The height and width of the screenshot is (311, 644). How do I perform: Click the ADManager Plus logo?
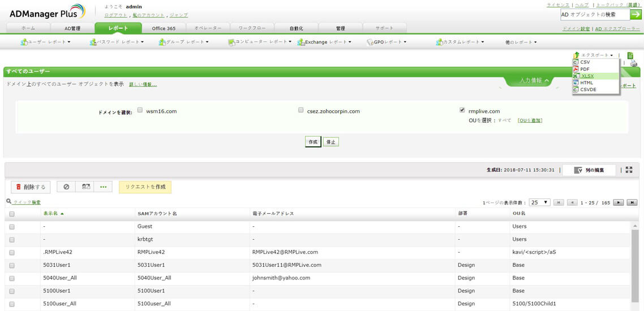tap(47, 11)
